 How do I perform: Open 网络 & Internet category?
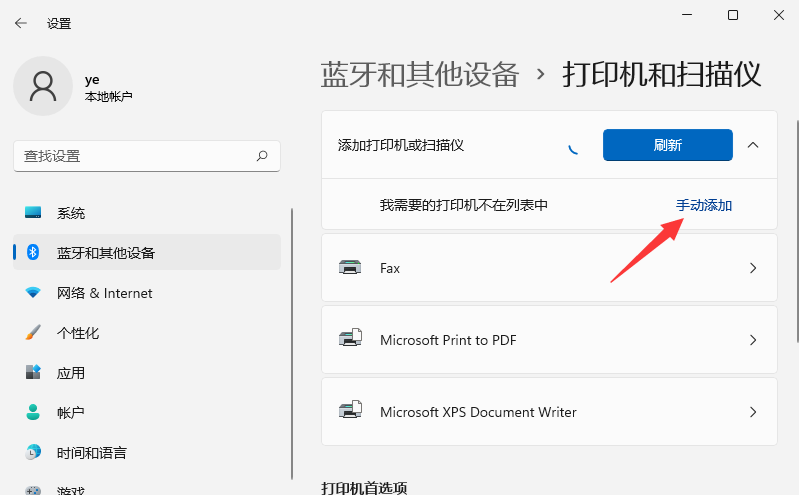pos(147,293)
